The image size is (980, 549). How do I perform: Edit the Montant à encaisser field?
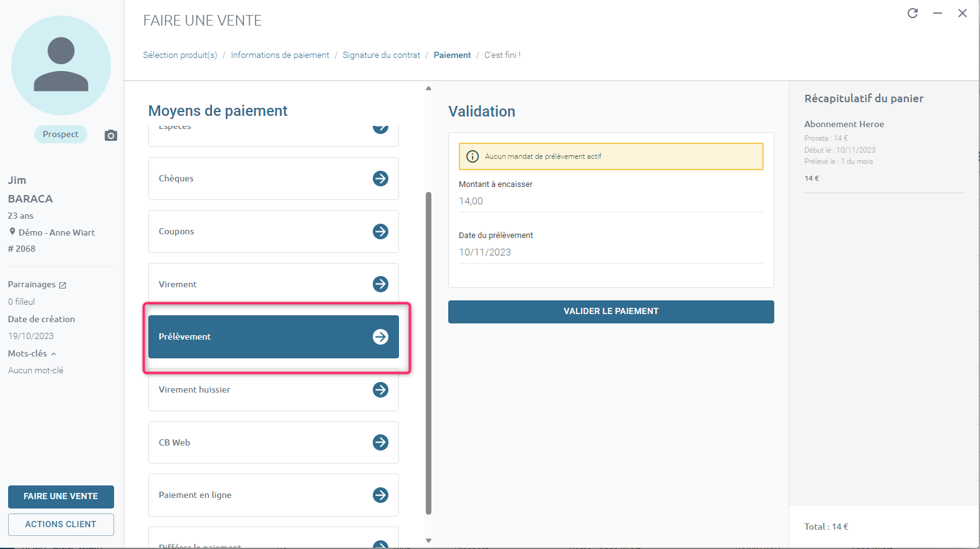click(x=611, y=201)
